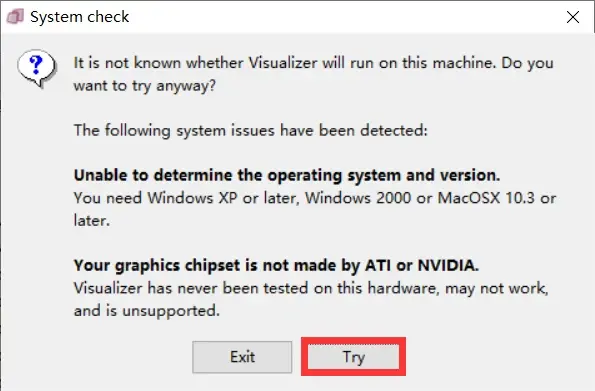Viewport: 595px width, 391px height.
Task: Click the Visualizer app icon in title bar
Action: (15, 17)
